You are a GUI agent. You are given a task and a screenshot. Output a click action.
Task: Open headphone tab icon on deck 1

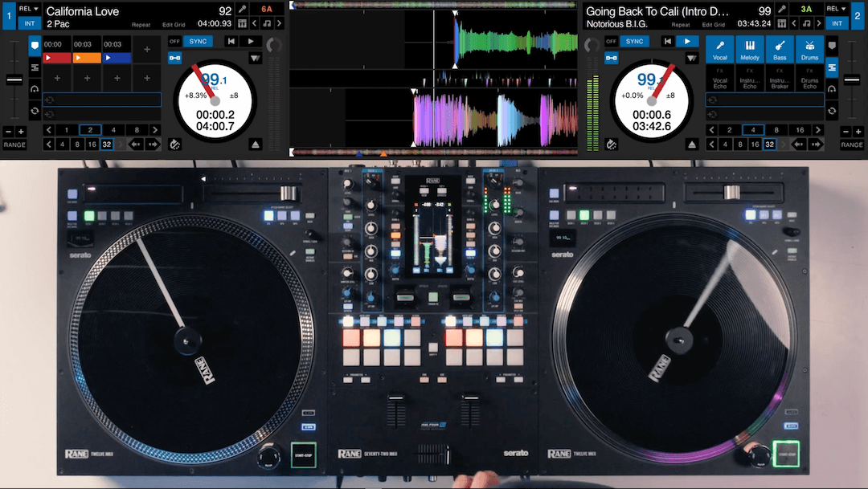(x=35, y=89)
